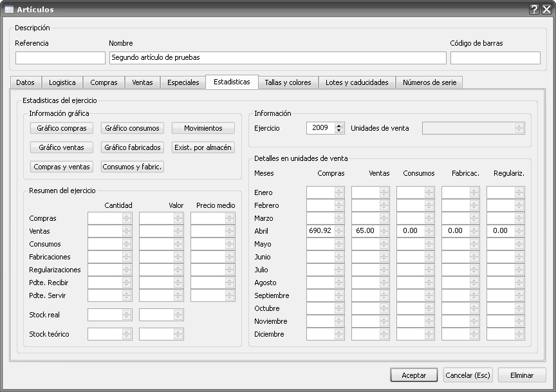Viewport: 556px width, 392px height.
Task: Open the Gráfico compras chart
Action: [x=62, y=128]
